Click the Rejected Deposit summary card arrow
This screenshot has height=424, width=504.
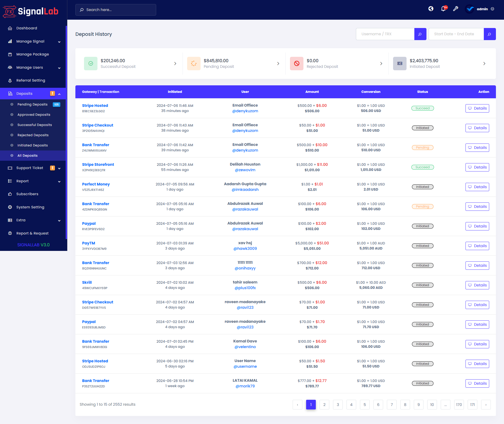tap(381, 64)
